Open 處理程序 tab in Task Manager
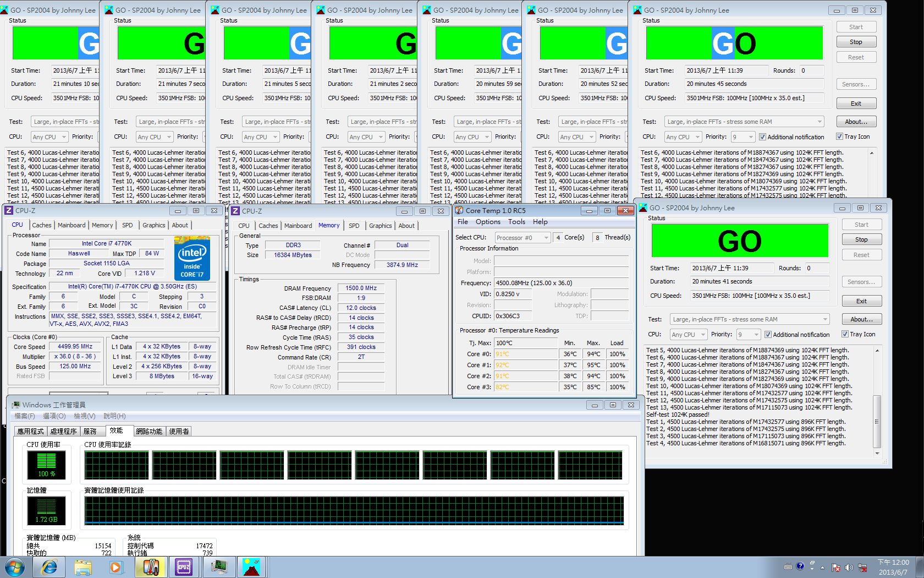This screenshot has width=924, height=578. [63, 432]
